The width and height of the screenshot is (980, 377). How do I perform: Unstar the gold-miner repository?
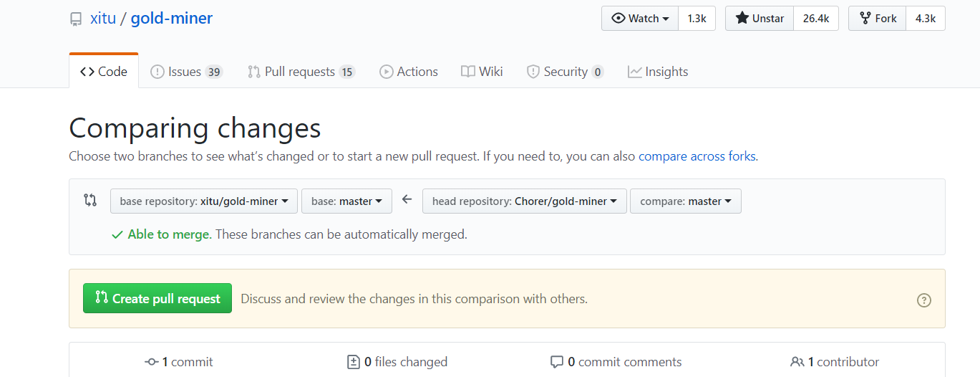click(760, 19)
